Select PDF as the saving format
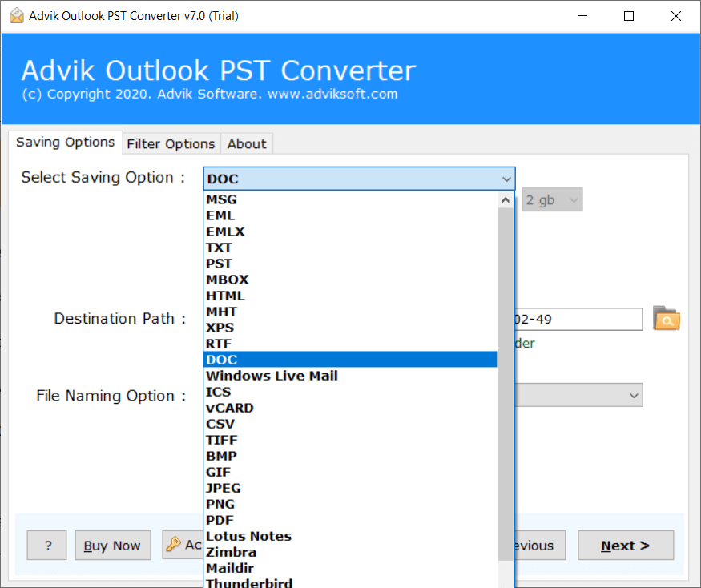 [x=219, y=519]
